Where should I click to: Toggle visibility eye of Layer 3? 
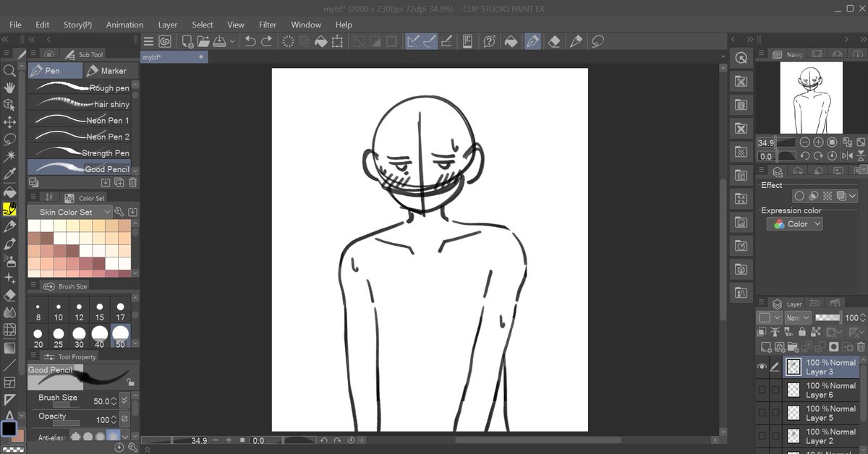(762, 367)
